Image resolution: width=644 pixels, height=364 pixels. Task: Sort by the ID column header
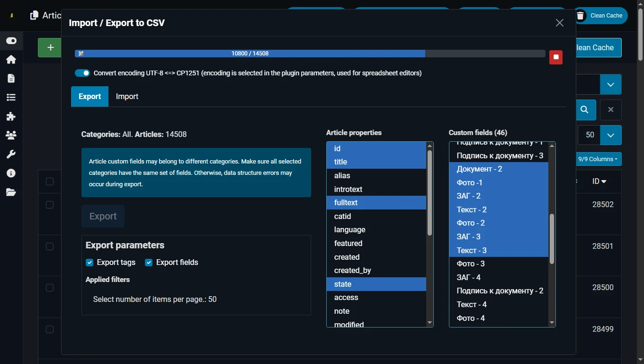(x=599, y=182)
